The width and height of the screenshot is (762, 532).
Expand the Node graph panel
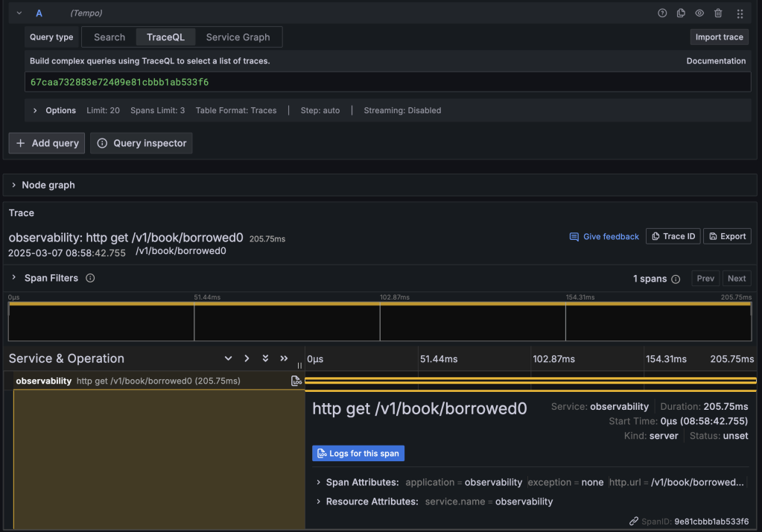(x=14, y=185)
